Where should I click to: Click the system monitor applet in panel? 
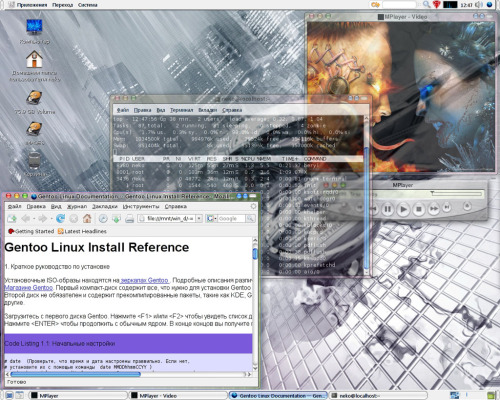[x=450, y=5]
